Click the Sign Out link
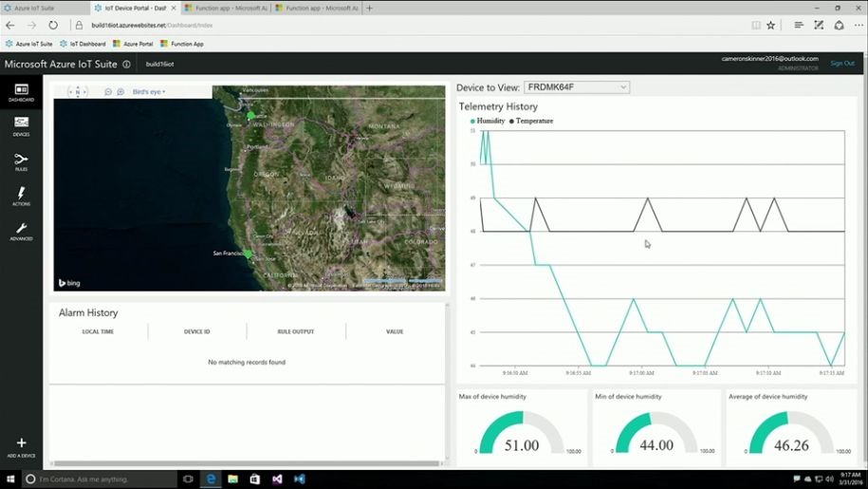The height and width of the screenshot is (489, 868). pyautogui.click(x=841, y=64)
